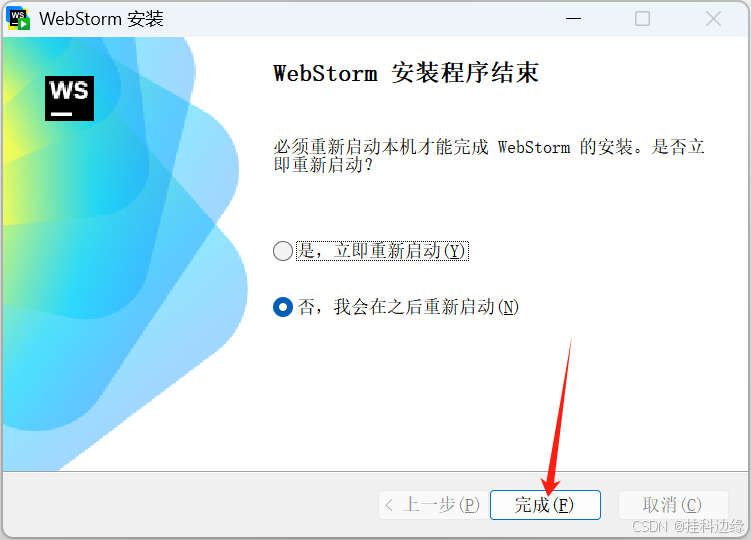Click the black WS logo on banner
751x540 pixels.
coord(69,98)
